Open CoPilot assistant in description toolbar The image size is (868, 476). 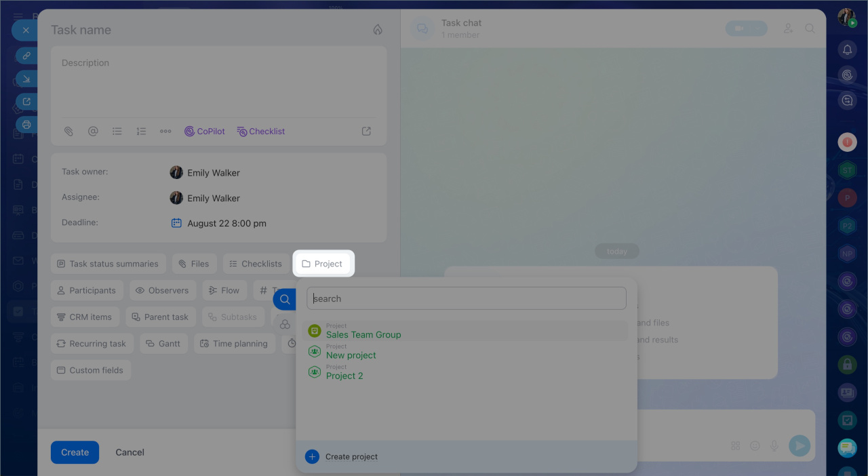click(205, 132)
